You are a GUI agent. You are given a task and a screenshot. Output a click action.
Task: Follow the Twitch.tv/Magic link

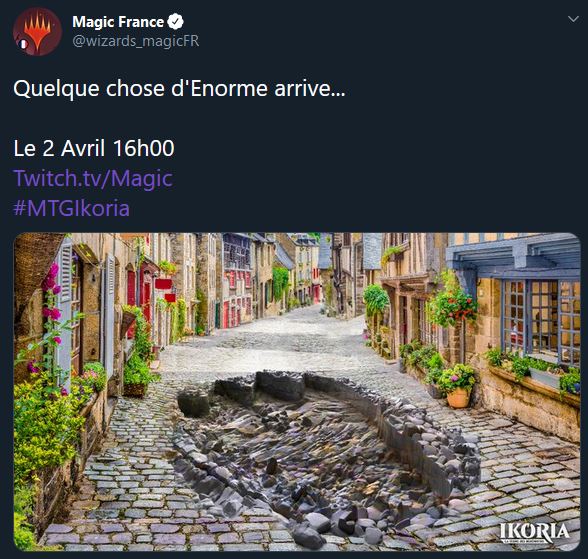coord(93,178)
